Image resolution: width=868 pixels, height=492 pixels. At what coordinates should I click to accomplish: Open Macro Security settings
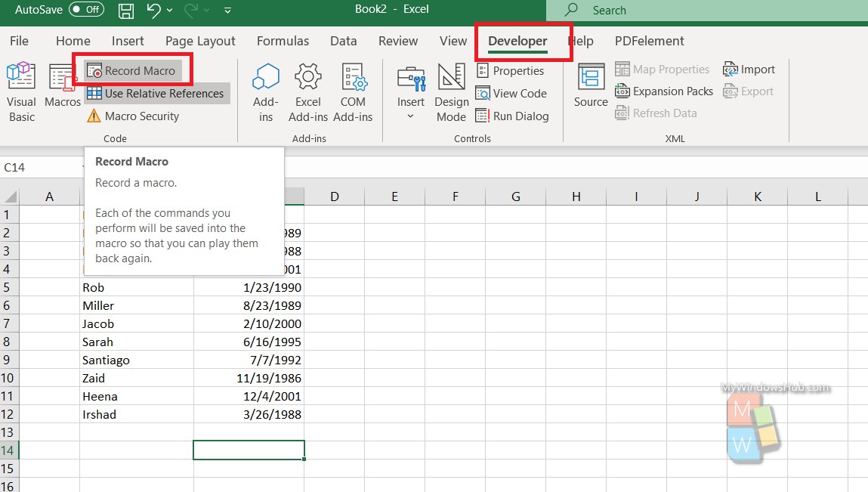tap(134, 116)
